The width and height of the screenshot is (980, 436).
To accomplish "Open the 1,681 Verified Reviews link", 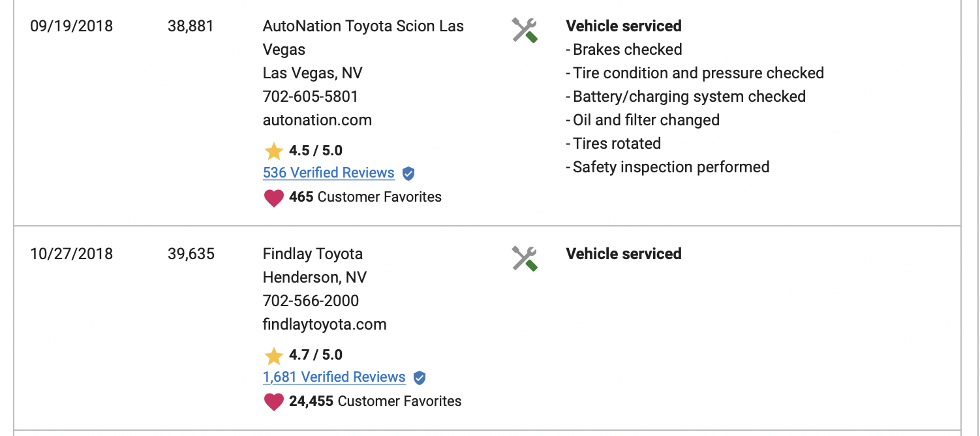I will coord(334,377).
